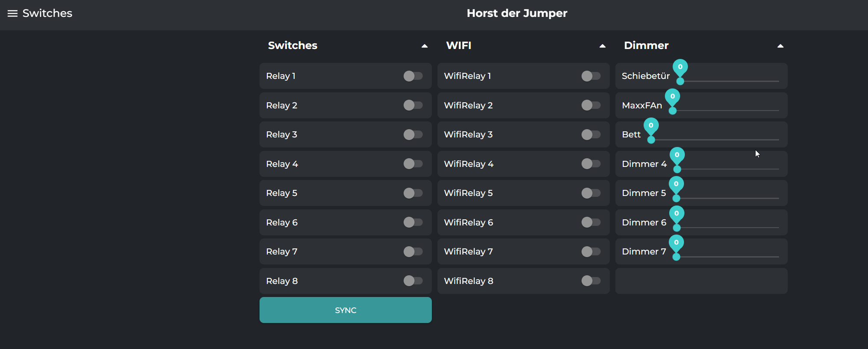Screen dimensions: 868x349
Task: Collapse the Dimmer section arrow
Action: [780, 46]
